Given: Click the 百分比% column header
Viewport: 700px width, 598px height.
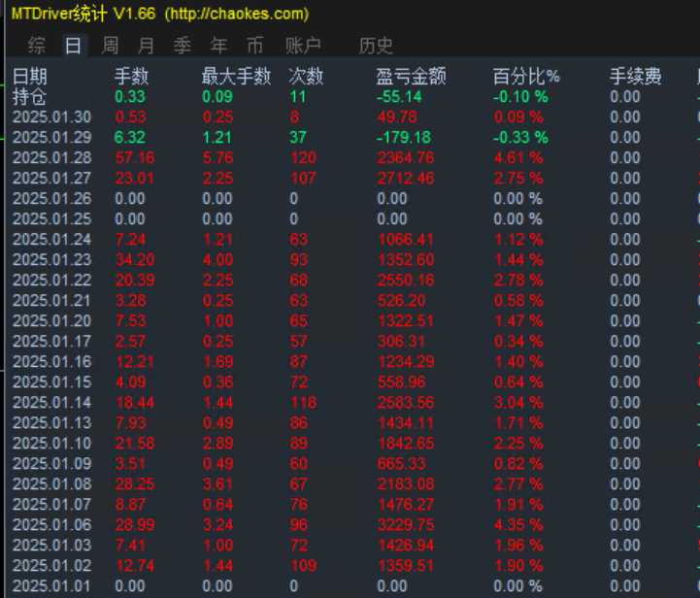Looking at the screenshot, I should click(x=526, y=77).
